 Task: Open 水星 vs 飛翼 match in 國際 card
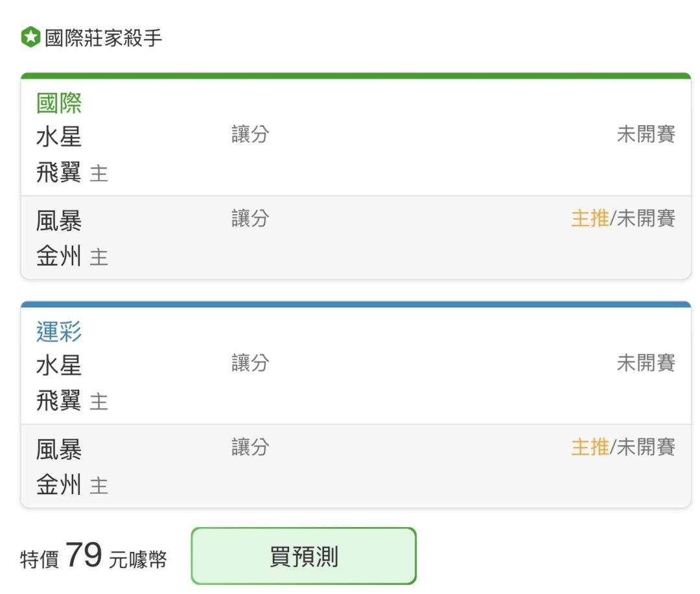pyautogui.click(x=356, y=154)
